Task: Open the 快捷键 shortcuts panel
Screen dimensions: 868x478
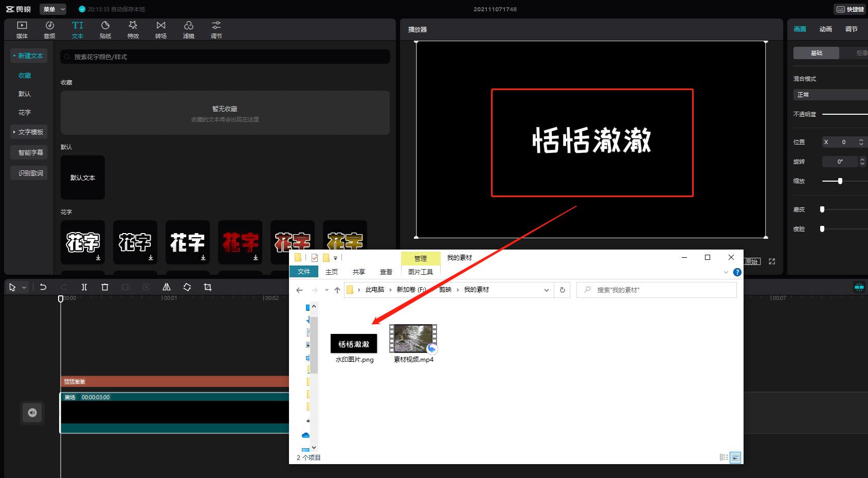Action: click(849, 9)
